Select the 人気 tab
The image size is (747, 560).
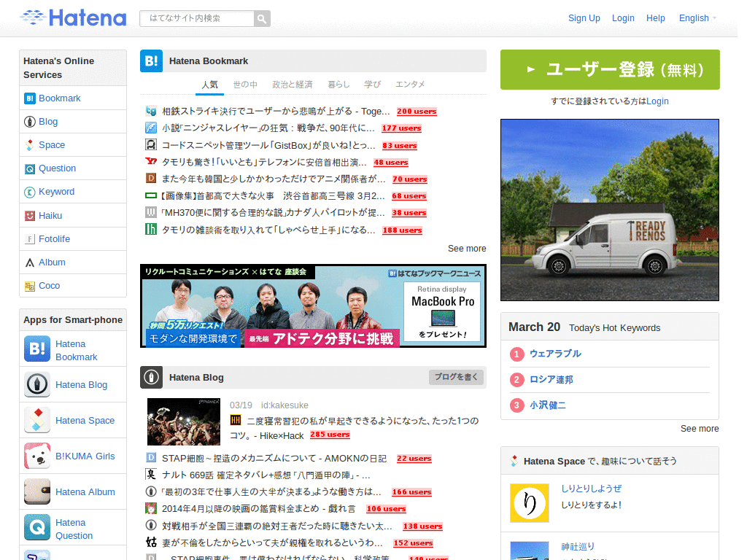tap(209, 85)
